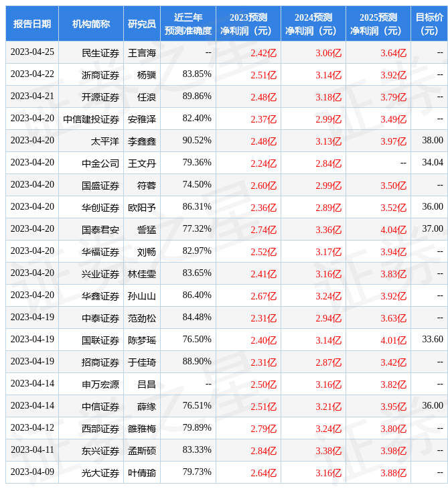Click report date 2023-04-25
Viewport: 448px width, 489px height.
[32, 52]
